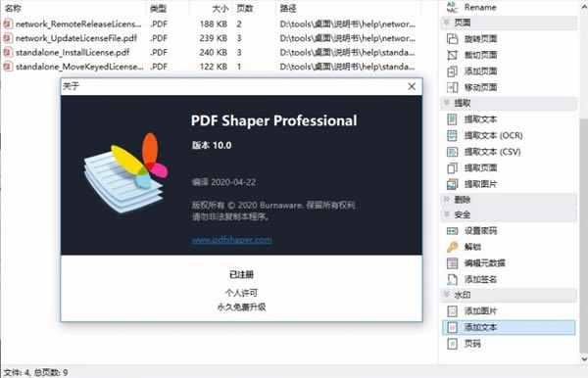Click PDF icon of standalone_MoveKeyedLicense file
Screen dimensions: 588x378
coord(8,67)
